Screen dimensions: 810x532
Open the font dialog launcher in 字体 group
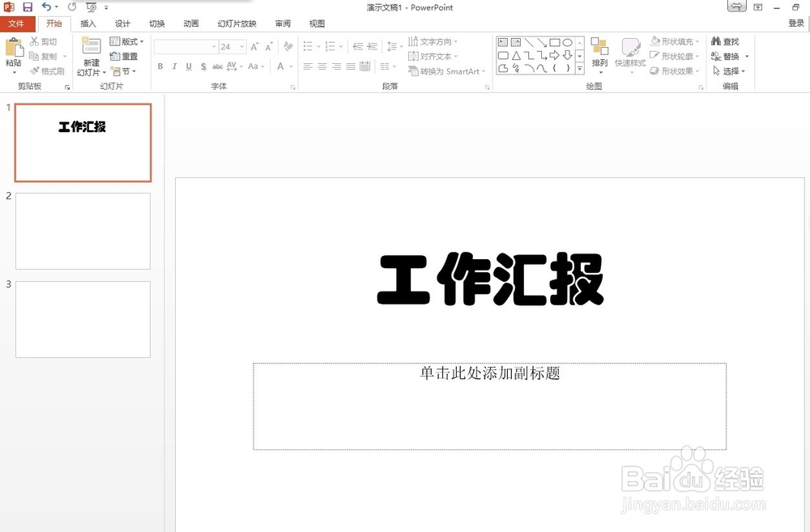click(x=293, y=87)
